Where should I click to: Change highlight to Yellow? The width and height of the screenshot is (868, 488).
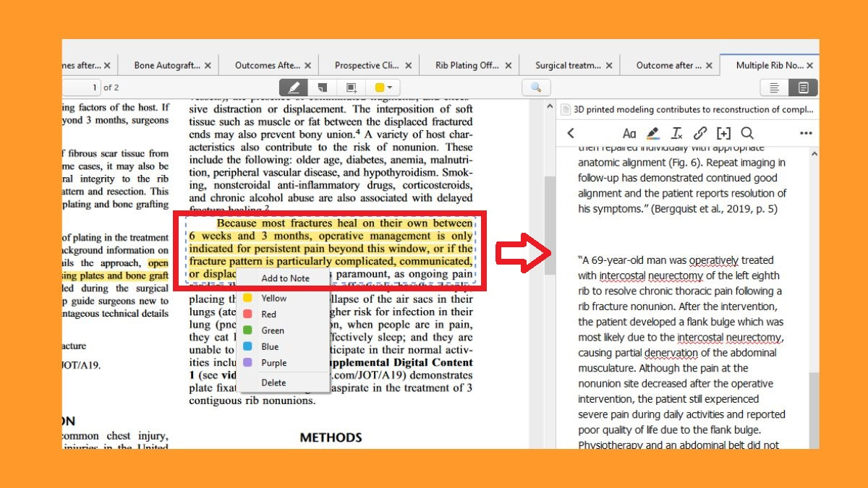point(285,298)
